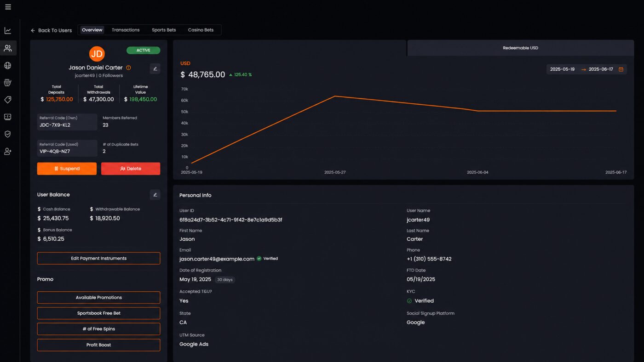Click the $ 18,920.50 withdrawable balance
644x362 pixels.
[104, 218]
